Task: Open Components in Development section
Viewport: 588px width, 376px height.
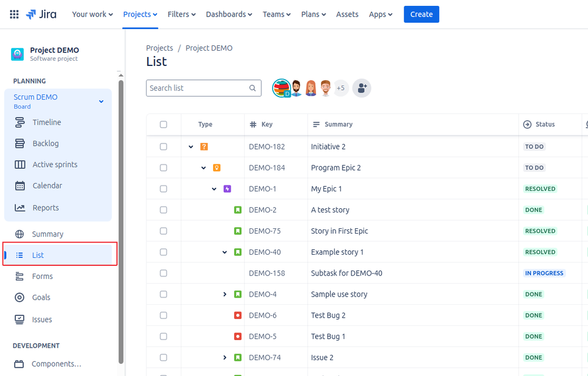Action: (57, 364)
